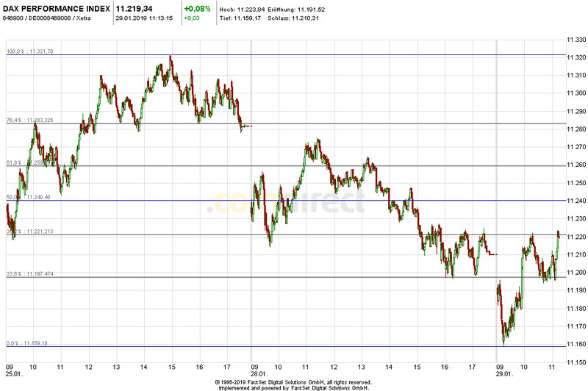This screenshot has height=391, width=588.
Task: Click the FactSet copyright 1998-2019 line
Action: 293,382
